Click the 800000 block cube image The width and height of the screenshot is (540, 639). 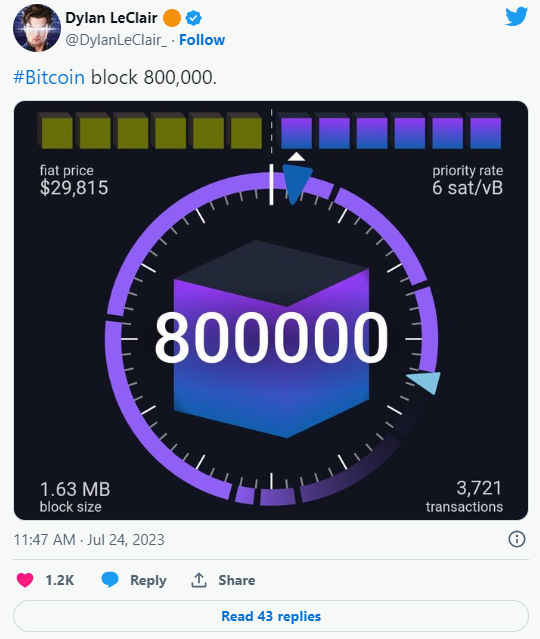coord(271,339)
